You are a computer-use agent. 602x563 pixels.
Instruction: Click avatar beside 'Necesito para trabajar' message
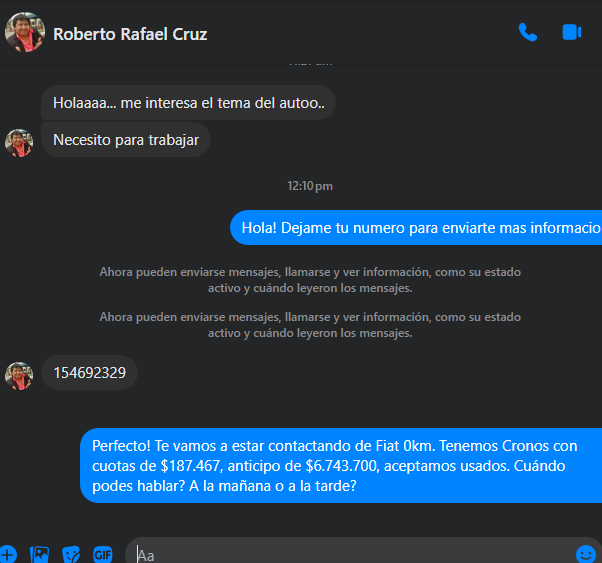click(x=19, y=142)
